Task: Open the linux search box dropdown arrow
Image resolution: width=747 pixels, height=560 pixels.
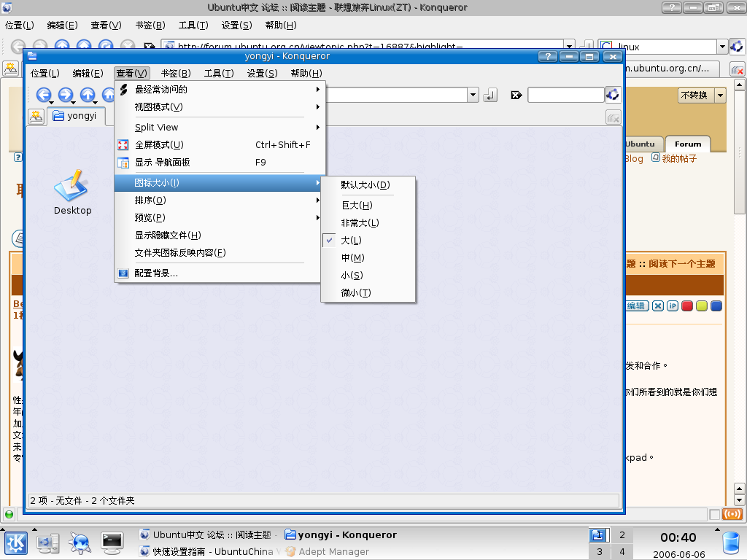Action: [x=722, y=47]
